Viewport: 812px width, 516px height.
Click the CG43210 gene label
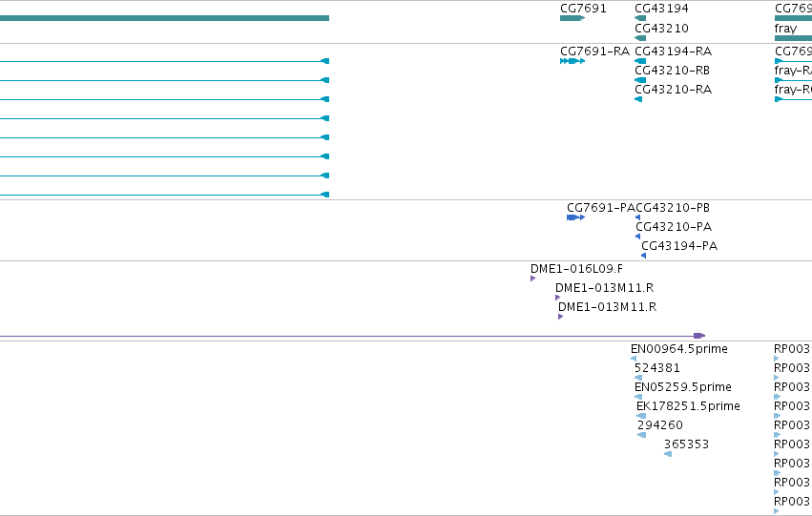(662, 29)
